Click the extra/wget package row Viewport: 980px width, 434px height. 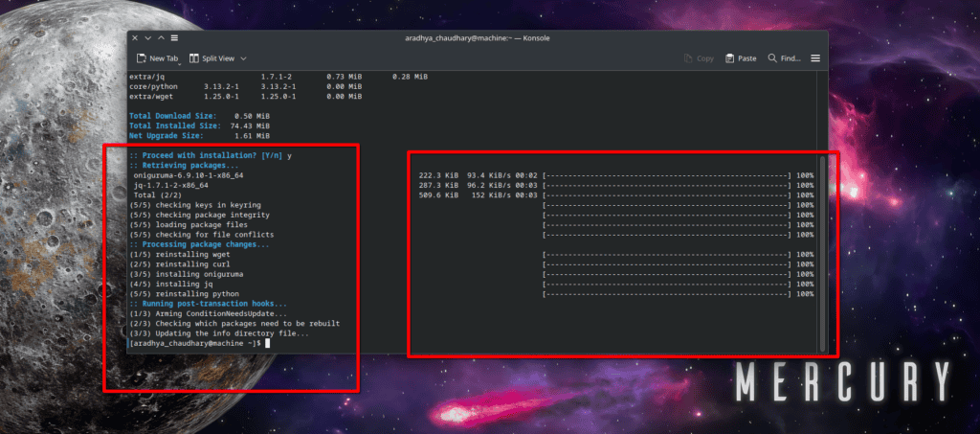coord(246,97)
